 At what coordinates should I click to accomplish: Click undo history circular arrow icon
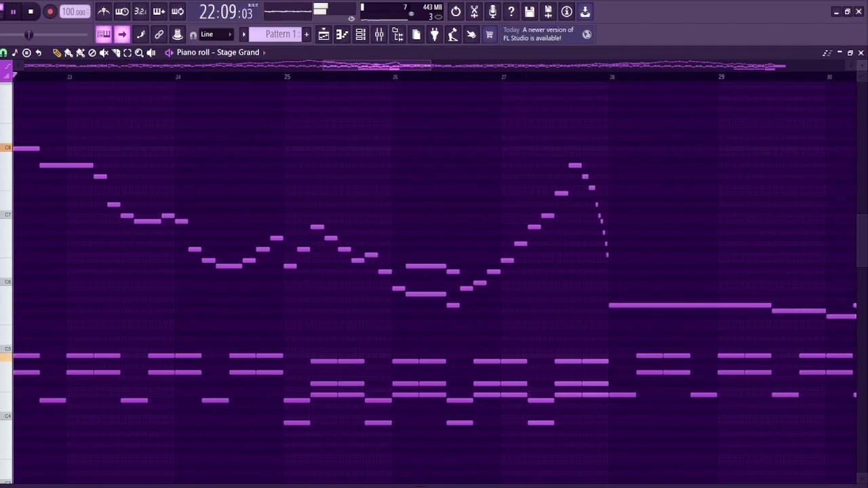tap(456, 12)
